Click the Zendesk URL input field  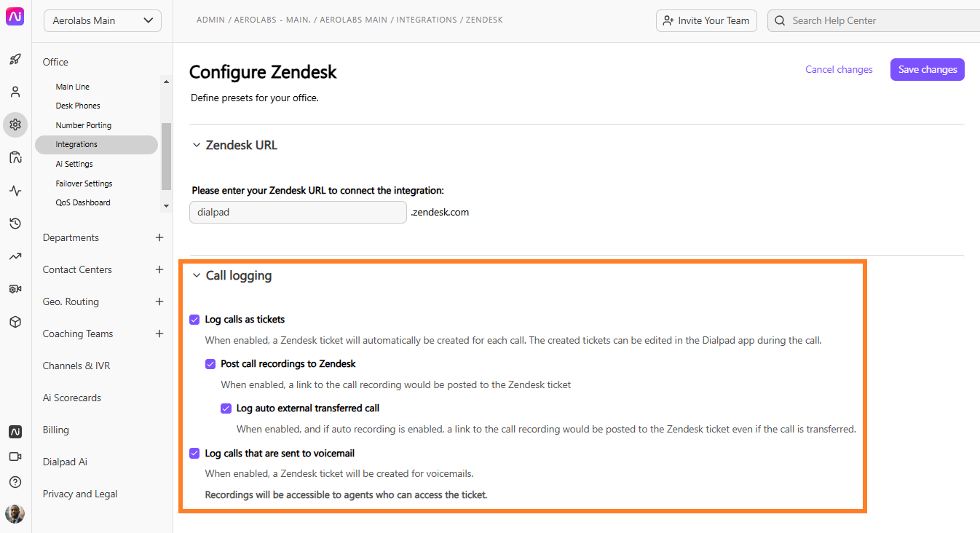tap(299, 213)
